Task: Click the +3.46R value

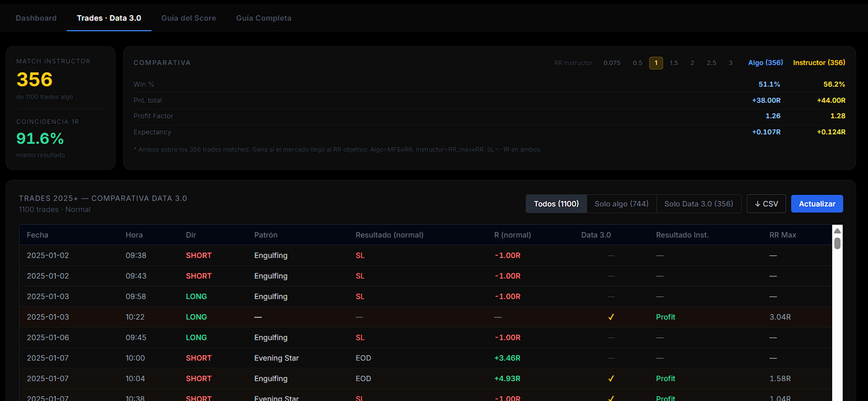Action: click(x=507, y=358)
